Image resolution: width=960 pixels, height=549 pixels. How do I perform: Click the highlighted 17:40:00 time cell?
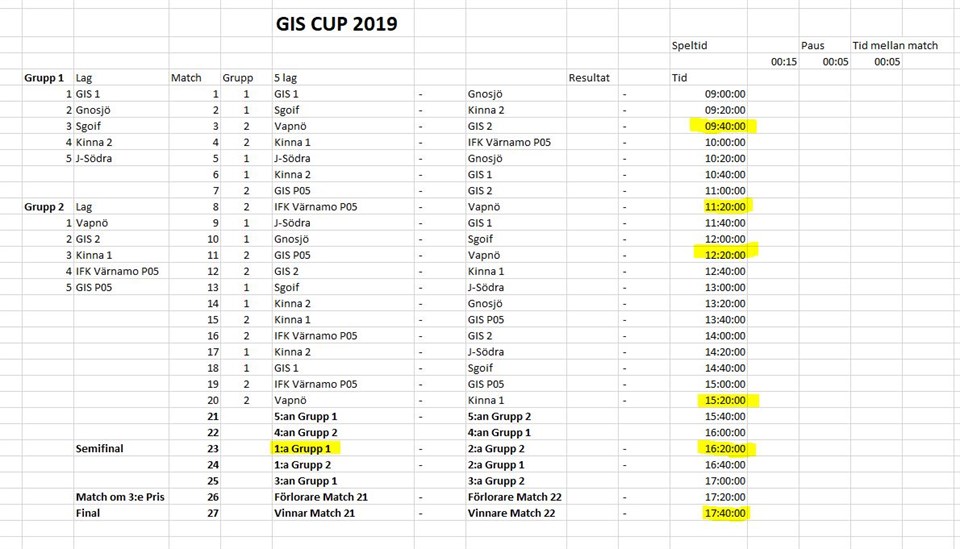tap(724, 513)
